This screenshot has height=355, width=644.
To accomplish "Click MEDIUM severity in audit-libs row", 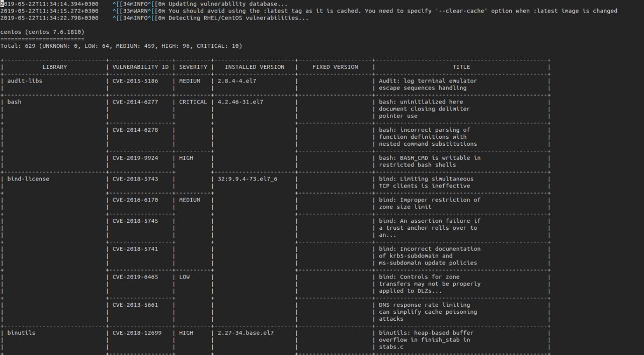I will pos(189,81).
